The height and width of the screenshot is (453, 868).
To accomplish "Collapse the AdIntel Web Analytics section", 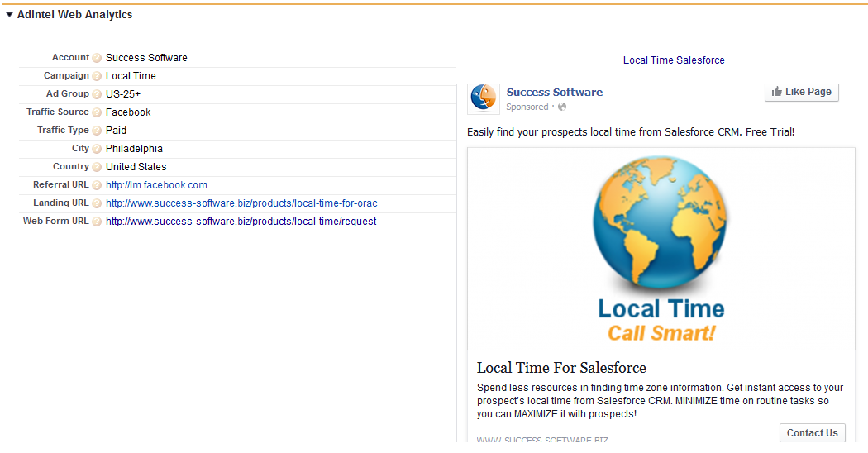I will (9, 14).
